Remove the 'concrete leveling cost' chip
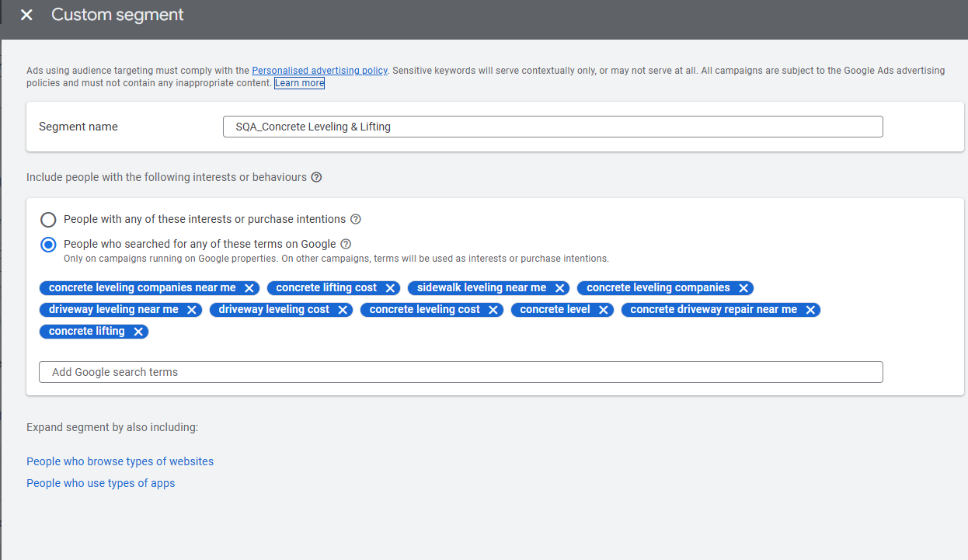Viewport: 968px width, 560px height. click(x=493, y=310)
